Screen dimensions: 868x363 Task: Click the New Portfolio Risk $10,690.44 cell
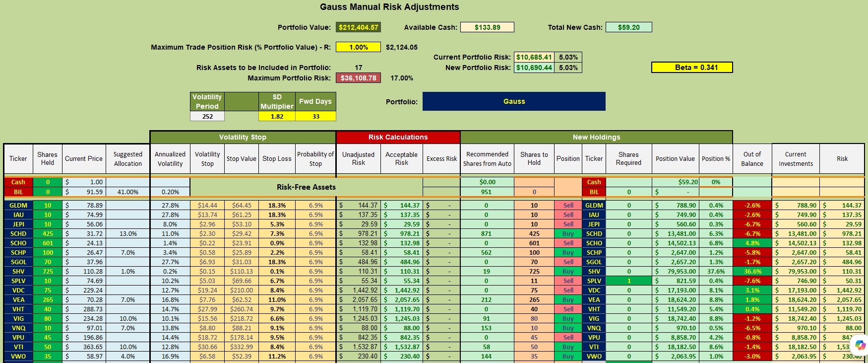click(x=534, y=68)
